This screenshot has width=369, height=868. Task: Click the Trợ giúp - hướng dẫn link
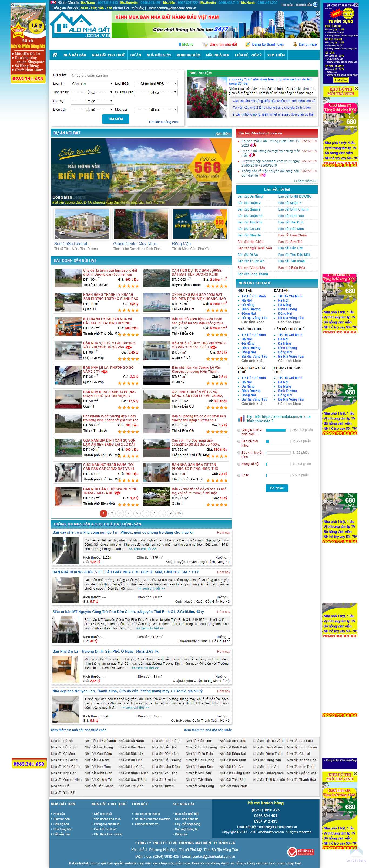(297, 5)
